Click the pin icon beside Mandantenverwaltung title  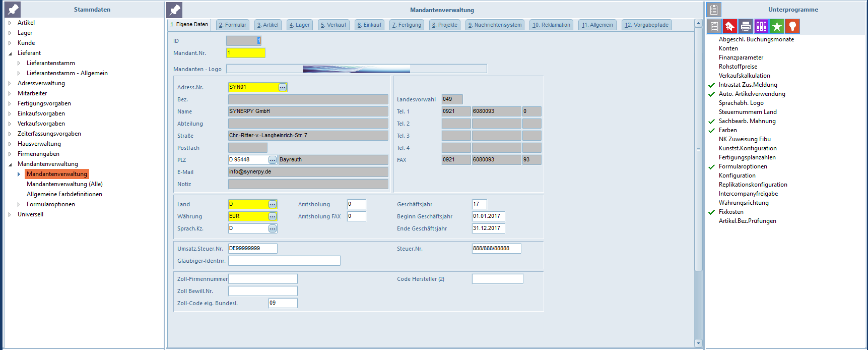(x=175, y=10)
